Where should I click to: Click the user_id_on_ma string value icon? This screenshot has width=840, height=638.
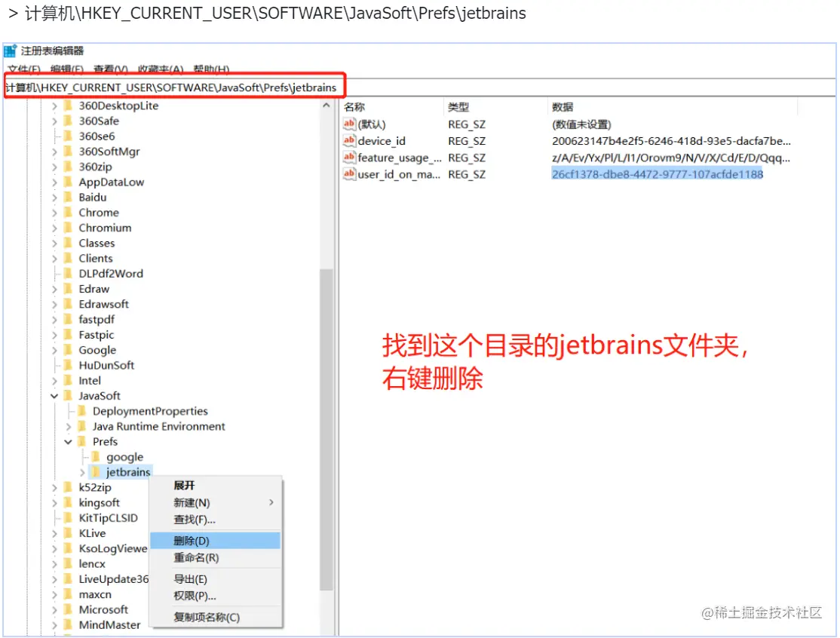[349, 174]
